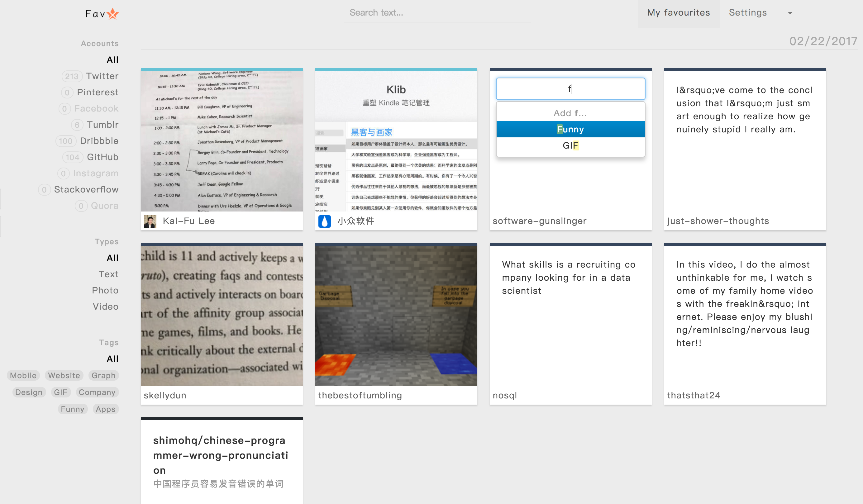Image resolution: width=863 pixels, height=504 pixels.
Task: Show only Stackoverflow account items
Action: tap(86, 190)
